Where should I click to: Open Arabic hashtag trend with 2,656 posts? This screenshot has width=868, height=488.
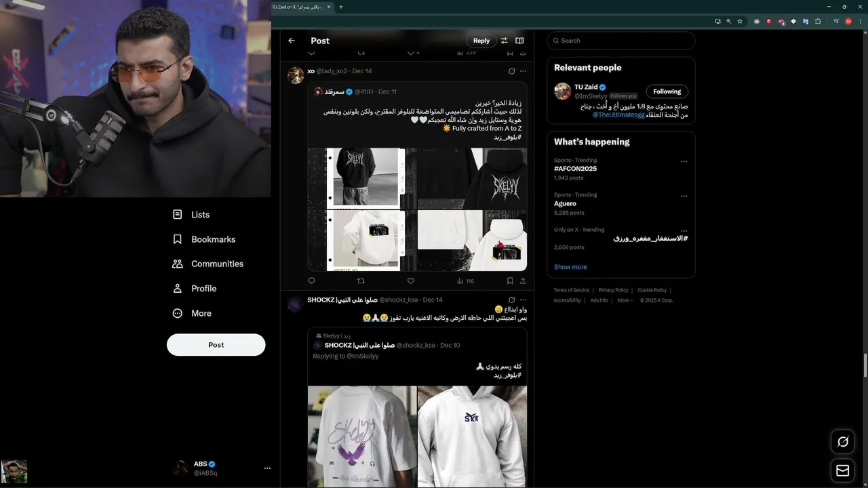(651, 239)
